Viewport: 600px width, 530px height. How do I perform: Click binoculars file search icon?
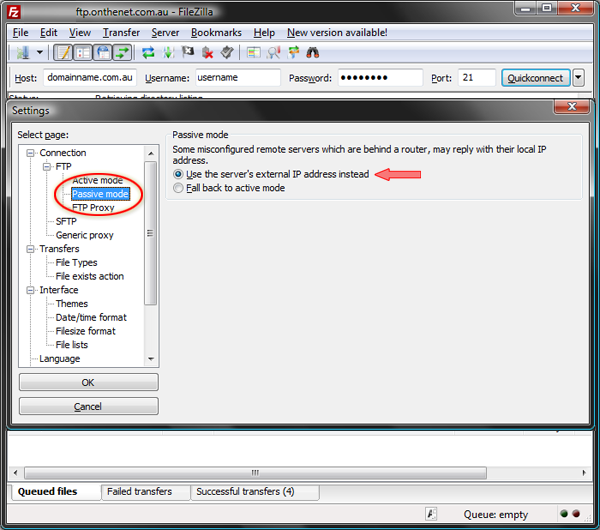pos(313,52)
